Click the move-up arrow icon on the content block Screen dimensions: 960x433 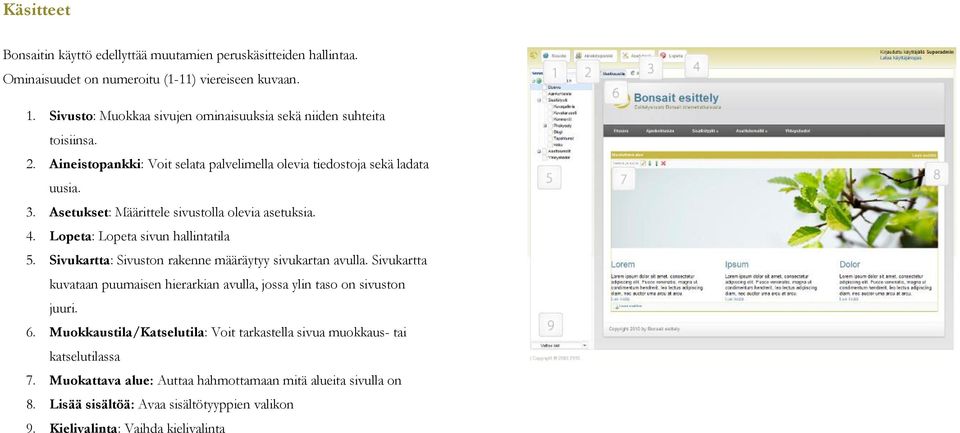[x=656, y=164]
